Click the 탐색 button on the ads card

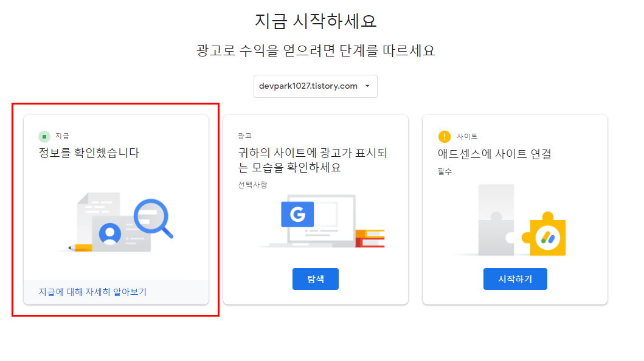[316, 279]
